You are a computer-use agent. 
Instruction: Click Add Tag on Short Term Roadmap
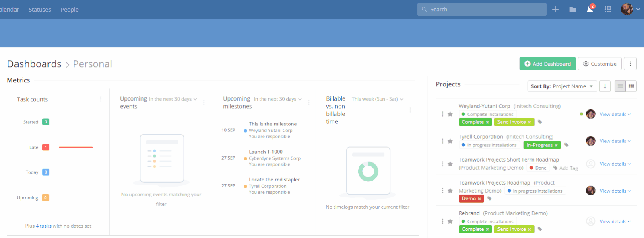(x=566, y=168)
